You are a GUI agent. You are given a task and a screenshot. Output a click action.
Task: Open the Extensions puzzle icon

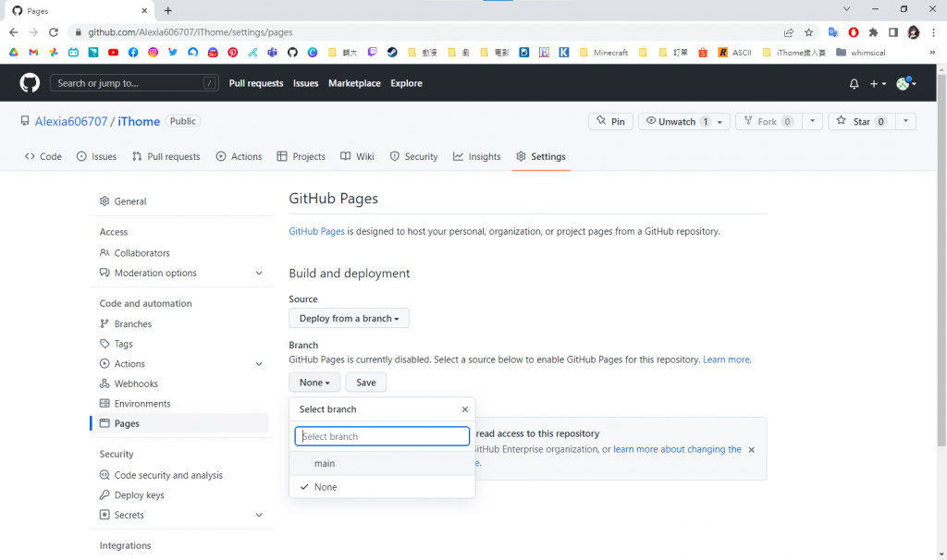(x=873, y=32)
